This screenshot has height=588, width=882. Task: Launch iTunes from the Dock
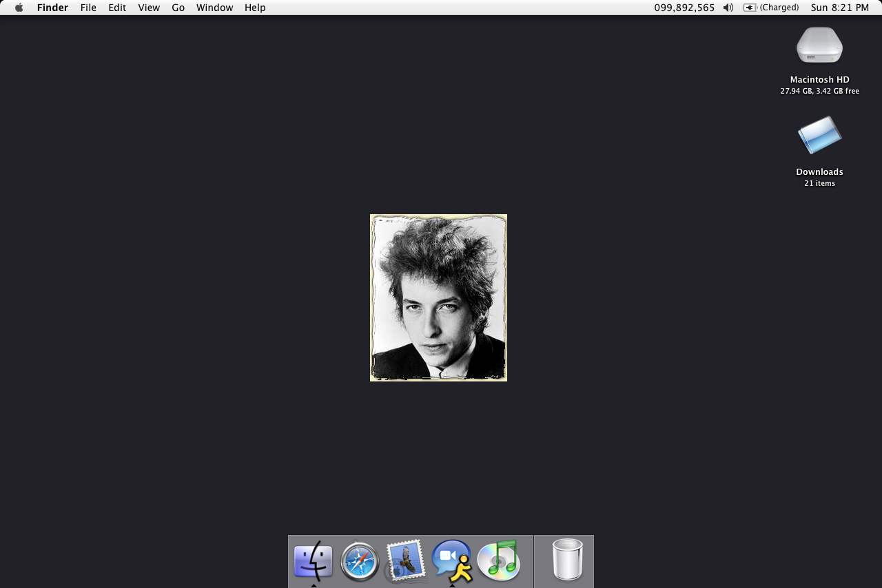tap(498, 560)
